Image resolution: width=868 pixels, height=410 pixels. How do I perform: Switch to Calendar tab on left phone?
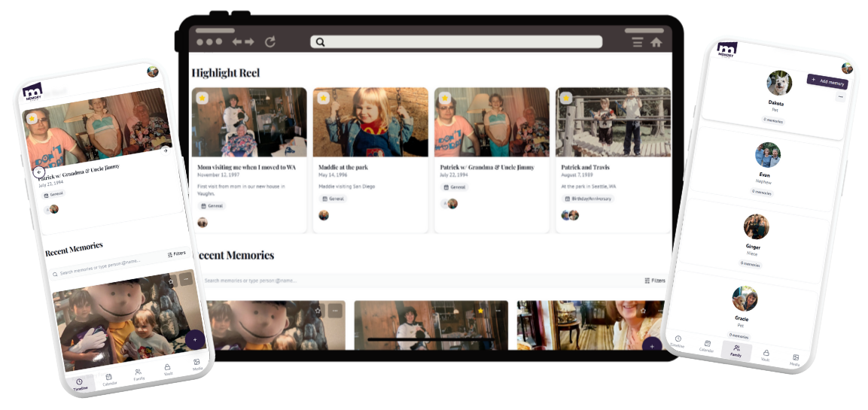tap(108, 379)
